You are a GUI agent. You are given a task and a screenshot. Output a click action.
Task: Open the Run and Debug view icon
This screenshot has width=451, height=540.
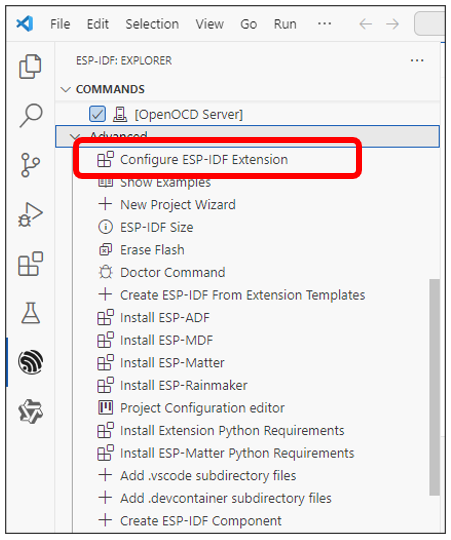click(30, 215)
